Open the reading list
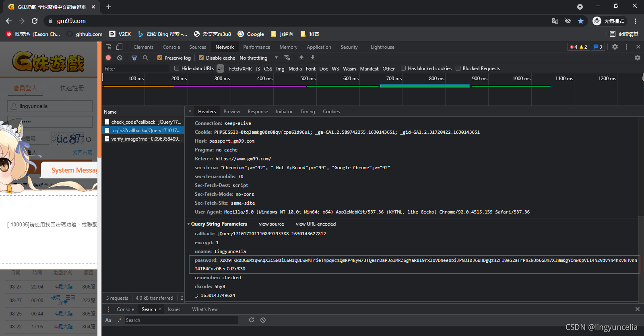The width and height of the screenshot is (644, 336). (624, 34)
